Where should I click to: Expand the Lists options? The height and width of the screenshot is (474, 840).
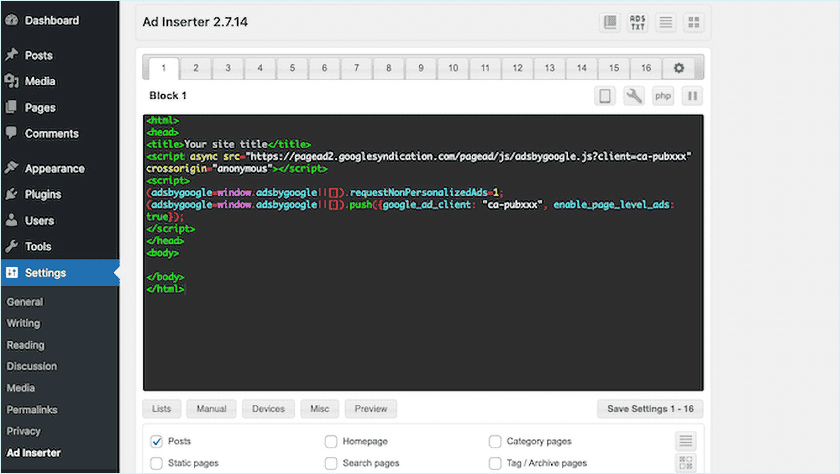coord(162,409)
